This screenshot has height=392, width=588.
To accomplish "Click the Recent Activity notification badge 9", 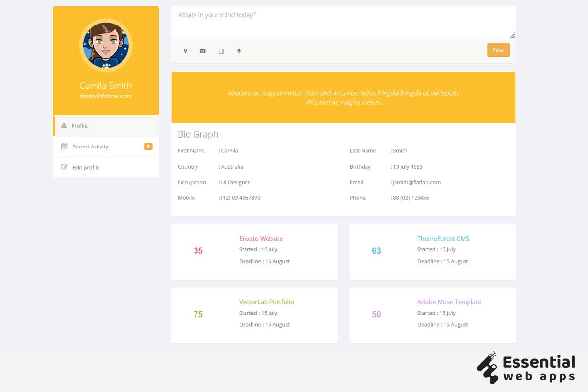I will [x=148, y=147].
